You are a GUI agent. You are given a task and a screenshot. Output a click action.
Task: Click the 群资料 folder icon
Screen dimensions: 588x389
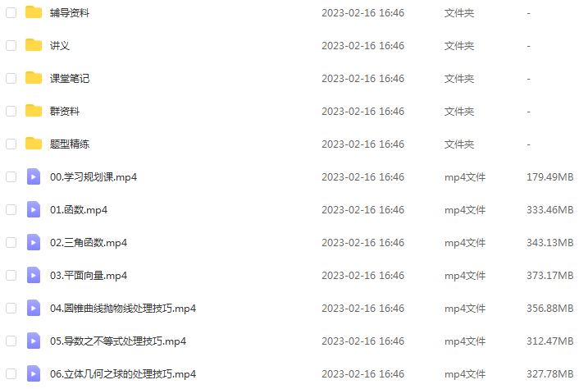click(x=34, y=111)
